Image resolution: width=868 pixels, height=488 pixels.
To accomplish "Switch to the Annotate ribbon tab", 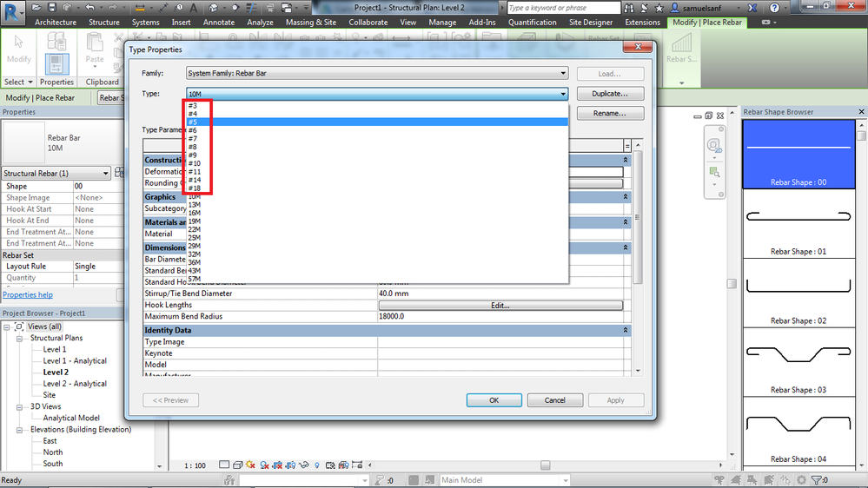I will click(219, 22).
